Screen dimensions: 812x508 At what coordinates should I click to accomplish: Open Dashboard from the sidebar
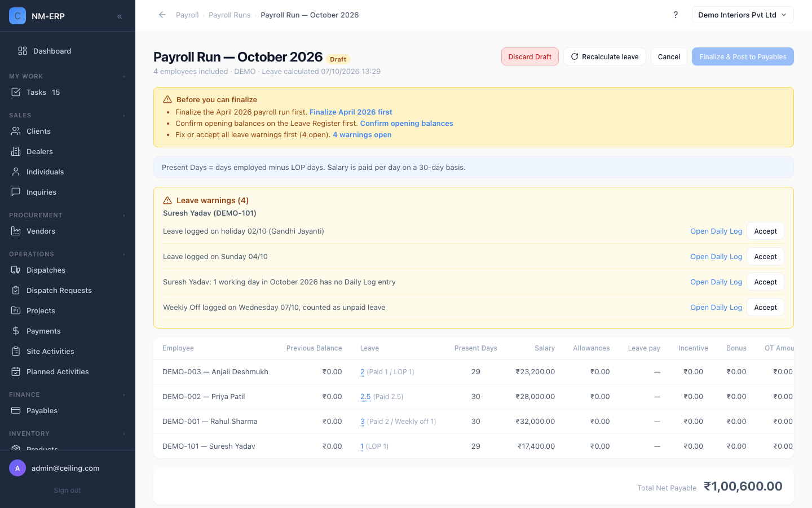68,51
